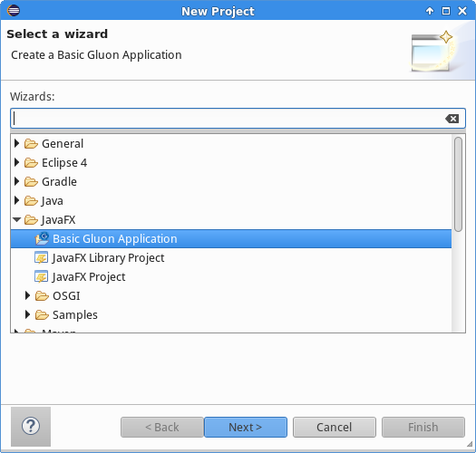Select the Samples tree row label
Viewport: 476px width, 453px height.
75,315
